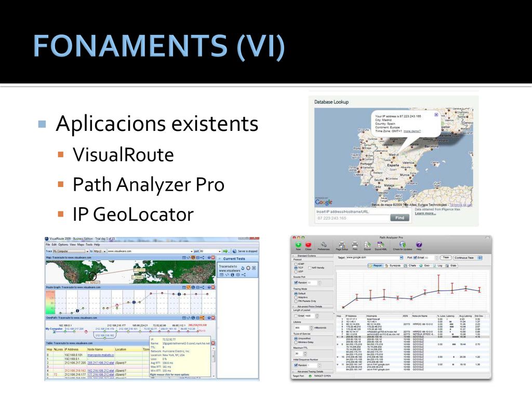Open Continuous Trace dropdown
Screen dimensions: 532x399
pyautogui.click(x=468, y=258)
